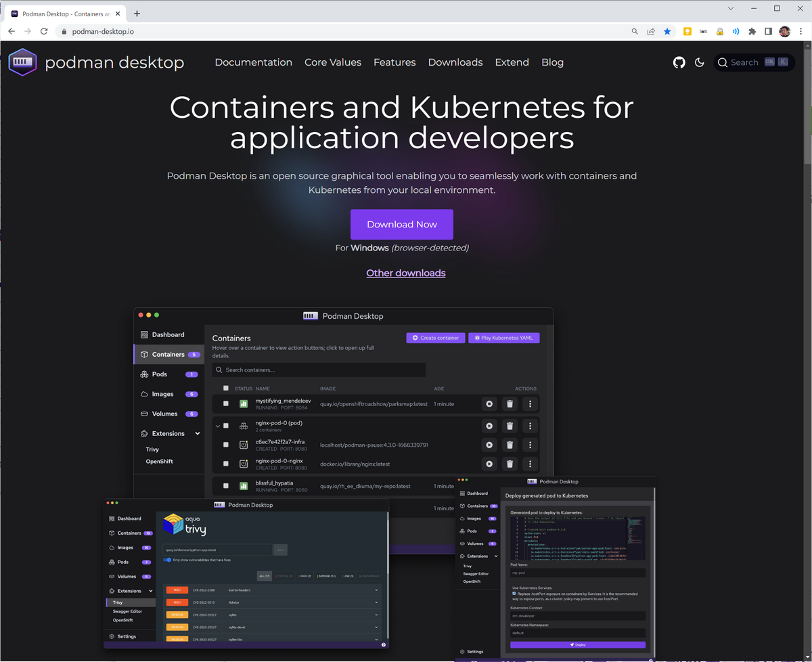Expand the CVE-2022-2588 kernel-headers row
The image size is (812, 662).
coord(376,590)
